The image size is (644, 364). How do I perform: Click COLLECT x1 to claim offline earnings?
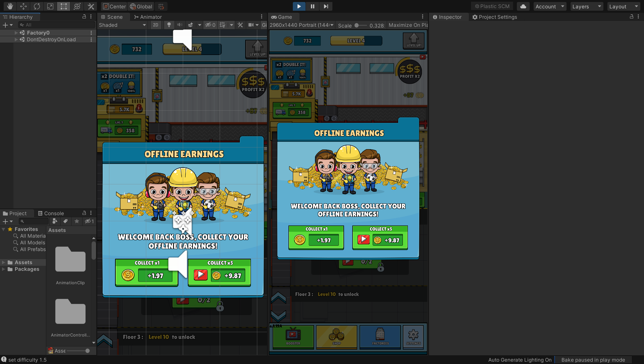pyautogui.click(x=316, y=237)
